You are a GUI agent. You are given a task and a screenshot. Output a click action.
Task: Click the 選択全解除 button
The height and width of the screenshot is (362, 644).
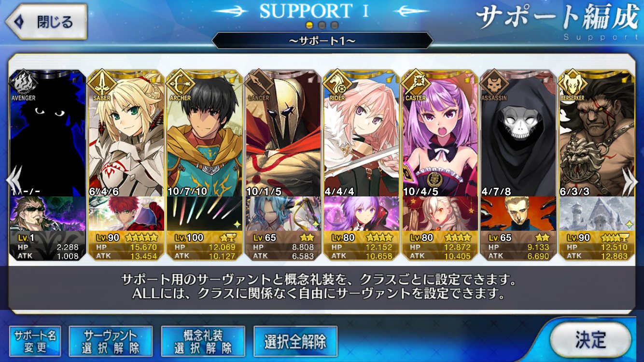295,341
